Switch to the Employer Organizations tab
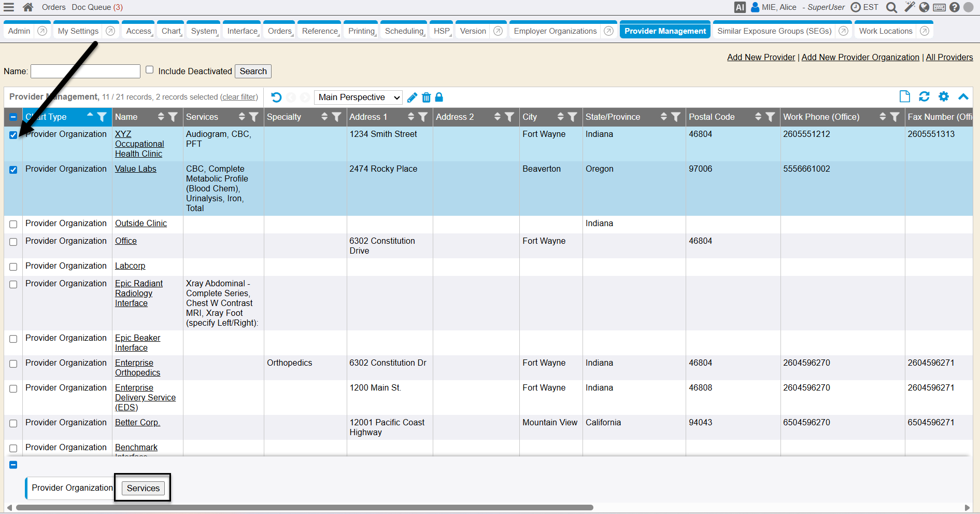The image size is (980, 514). click(x=555, y=31)
